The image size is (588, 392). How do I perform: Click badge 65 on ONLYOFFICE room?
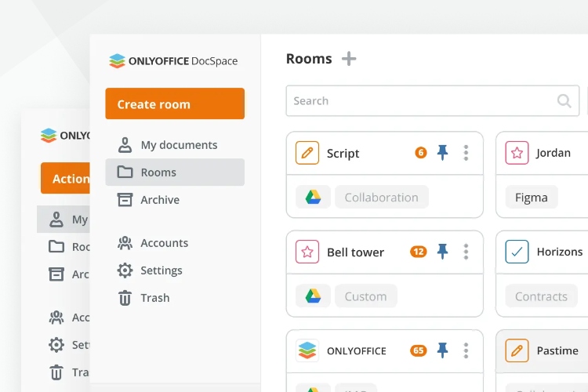click(x=418, y=350)
